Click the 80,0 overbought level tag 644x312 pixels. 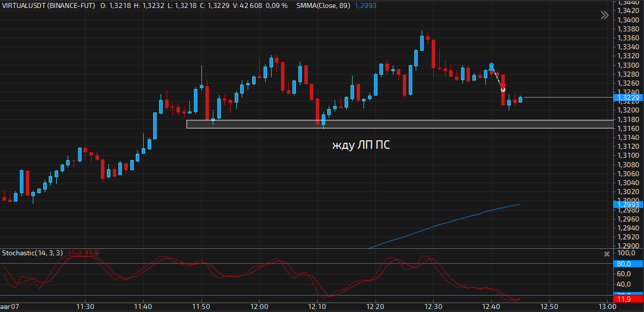pos(628,263)
